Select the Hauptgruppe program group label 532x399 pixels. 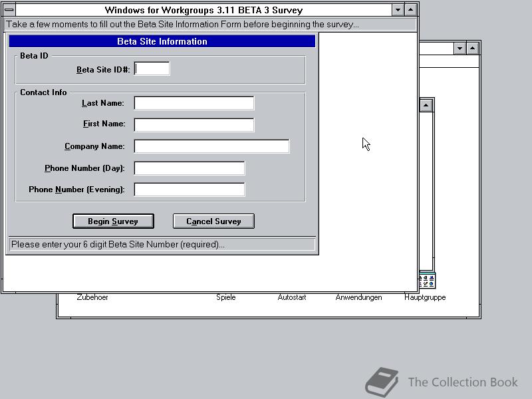[425, 297]
